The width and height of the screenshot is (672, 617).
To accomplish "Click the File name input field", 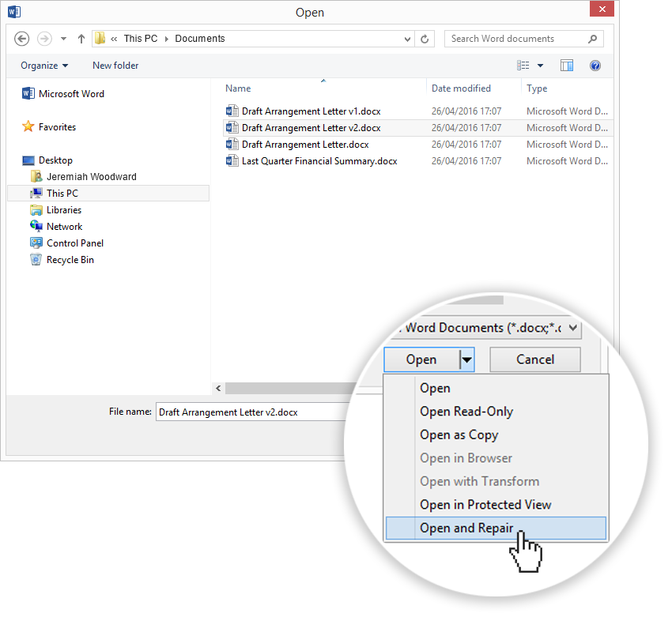I will point(252,412).
